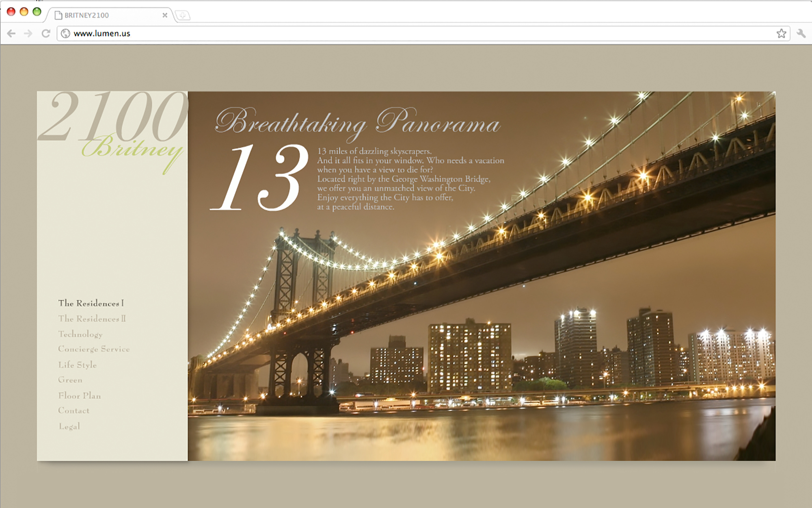
Task: Click the browser forward arrow
Action: 28,33
